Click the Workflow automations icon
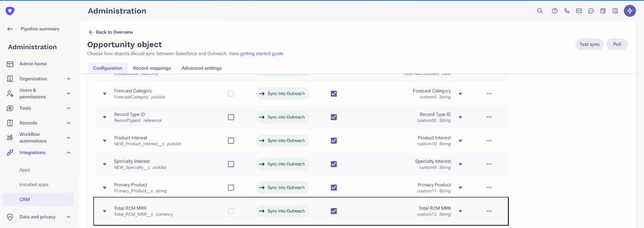The width and height of the screenshot is (644, 228). point(10,138)
